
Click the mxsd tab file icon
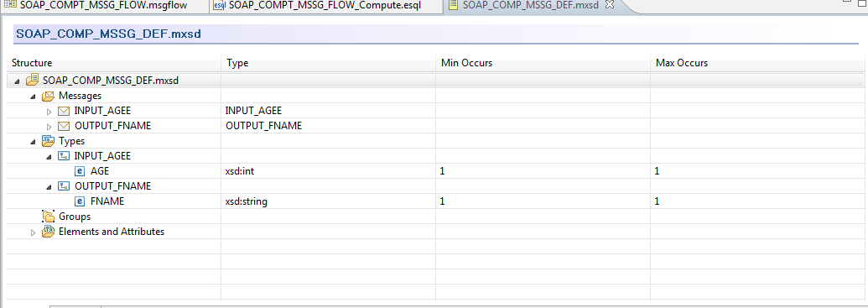pos(454,6)
